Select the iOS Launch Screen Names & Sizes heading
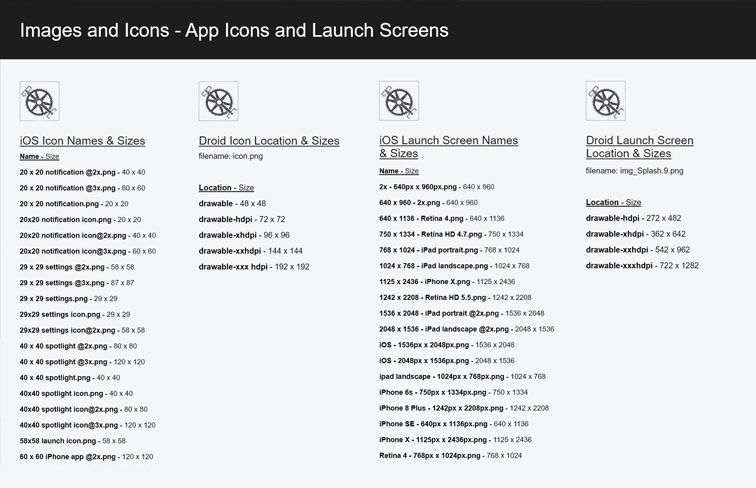 pyautogui.click(x=448, y=147)
